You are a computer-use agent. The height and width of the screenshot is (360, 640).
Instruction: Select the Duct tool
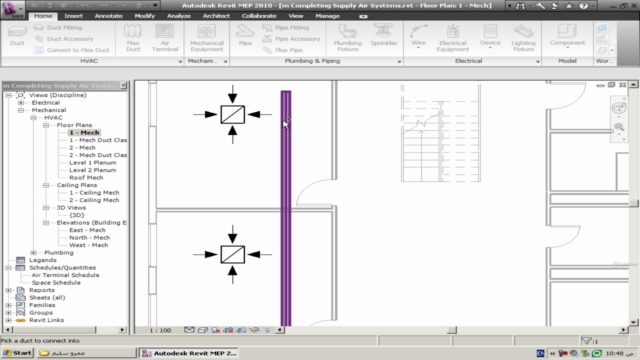pyautogui.click(x=17, y=36)
